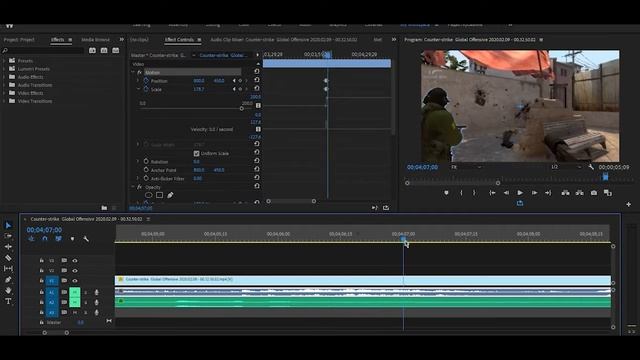Select the Hand tool
The width and height of the screenshot is (640, 360).
click(8, 291)
